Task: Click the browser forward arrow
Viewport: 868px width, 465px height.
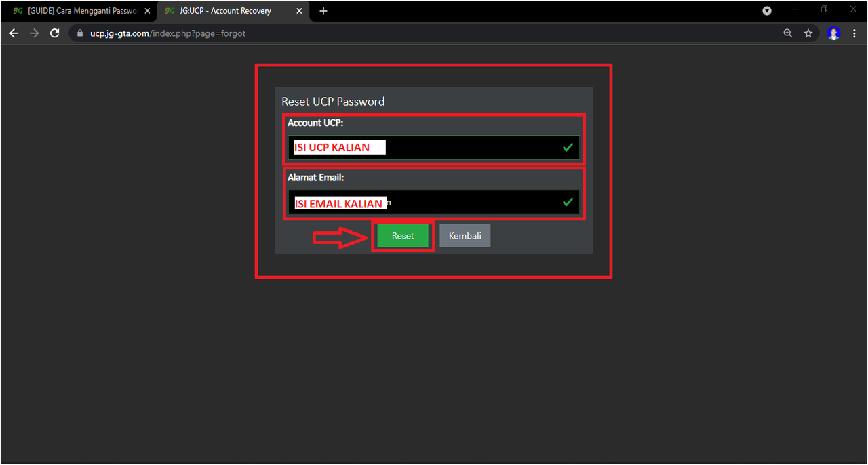Action: pos(35,33)
